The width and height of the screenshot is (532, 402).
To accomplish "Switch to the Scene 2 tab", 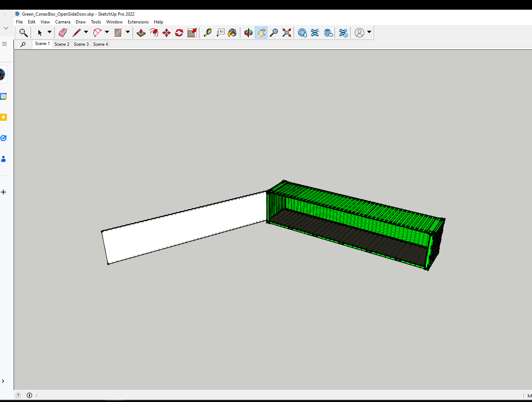I will [61, 44].
